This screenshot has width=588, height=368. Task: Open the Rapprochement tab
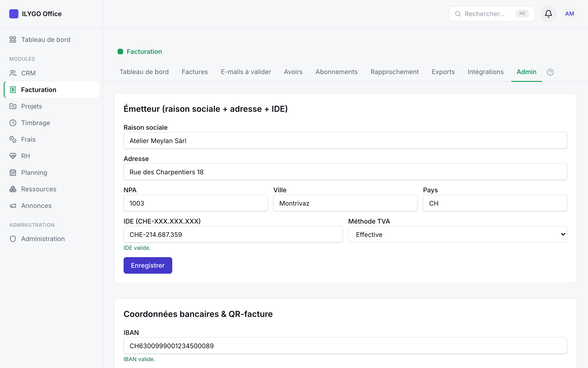pos(394,72)
